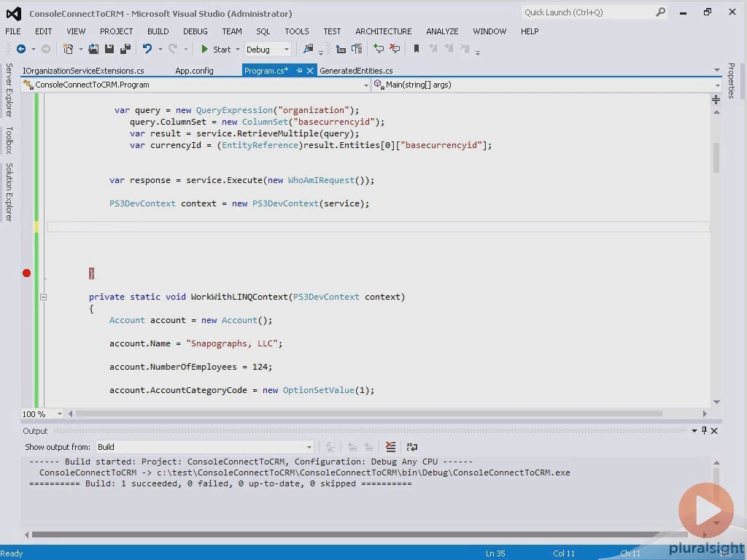747x560 pixels.
Task: Expand the Undo history dropdown arrow
Action: [x=160, y=49]
